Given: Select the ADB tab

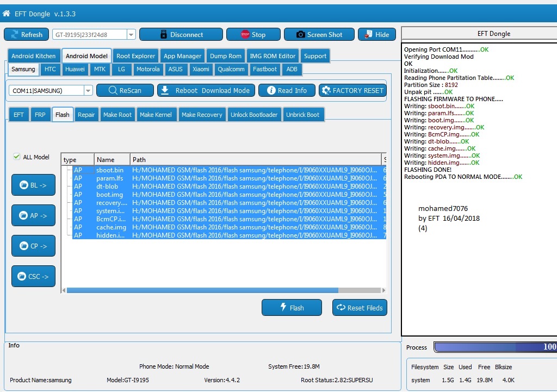Looking at the screenshot, I should coord(292,69).
